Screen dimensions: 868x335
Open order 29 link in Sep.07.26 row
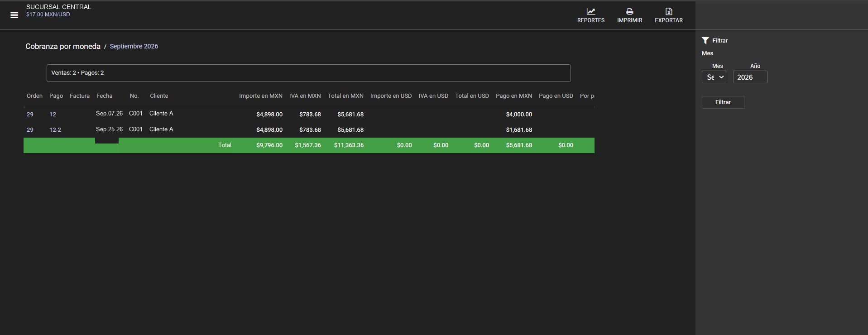30,115
